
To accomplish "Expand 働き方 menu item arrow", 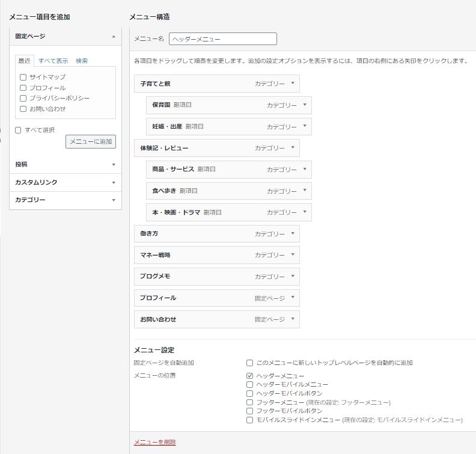I will tap(293, 233).
